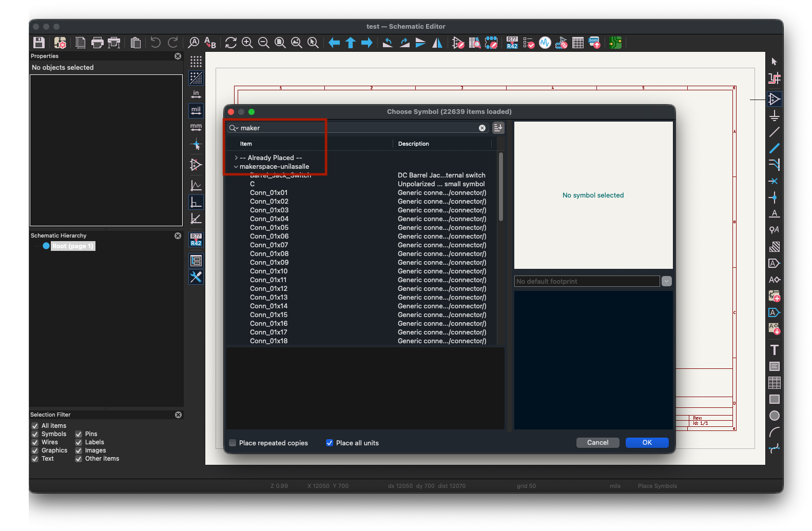Image resolution: width=812 pixels, height=531 pixels.
Task: Switch units to millimeters
Action: tap(196, 127)
